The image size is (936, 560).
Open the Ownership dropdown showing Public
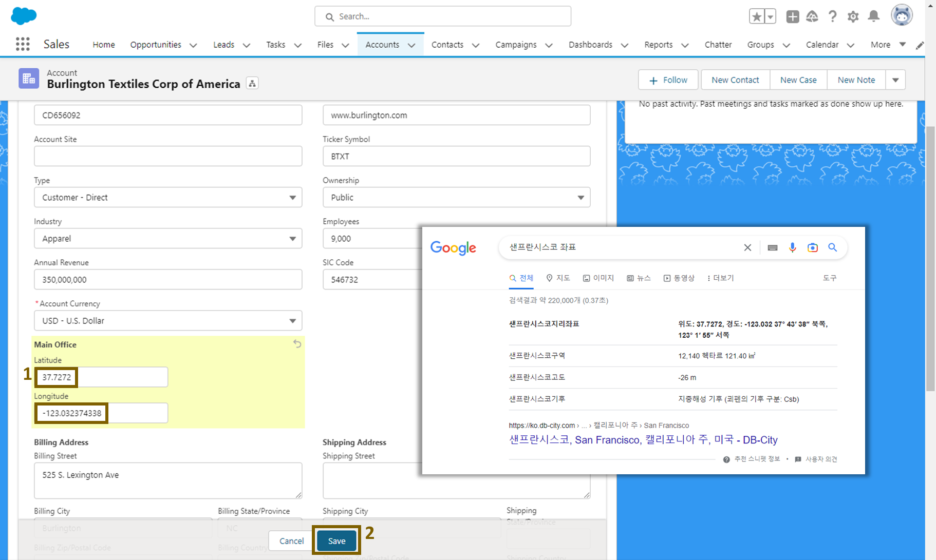[x=456, y=197]
